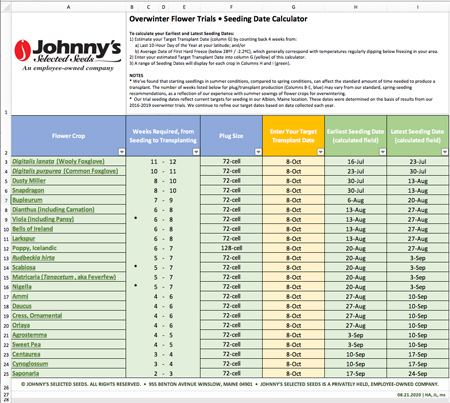
Task: Open the Rudbeckia hirta link
Action: 33,258
